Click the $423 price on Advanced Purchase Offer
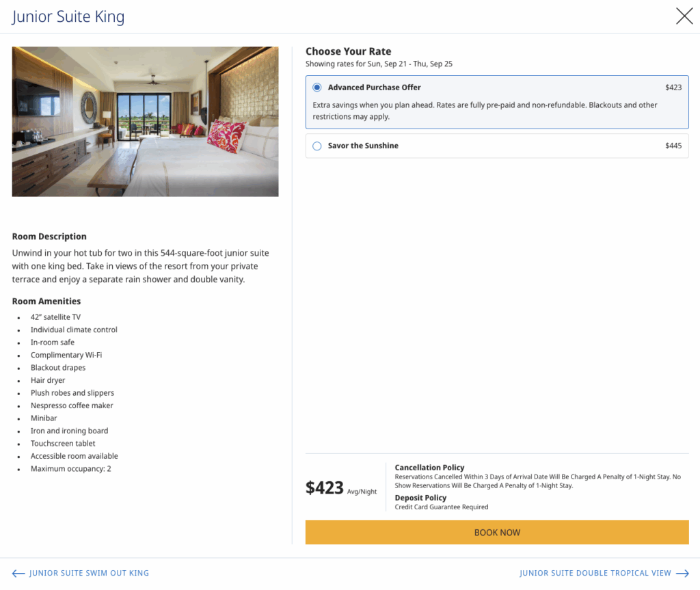 (674, 87)
